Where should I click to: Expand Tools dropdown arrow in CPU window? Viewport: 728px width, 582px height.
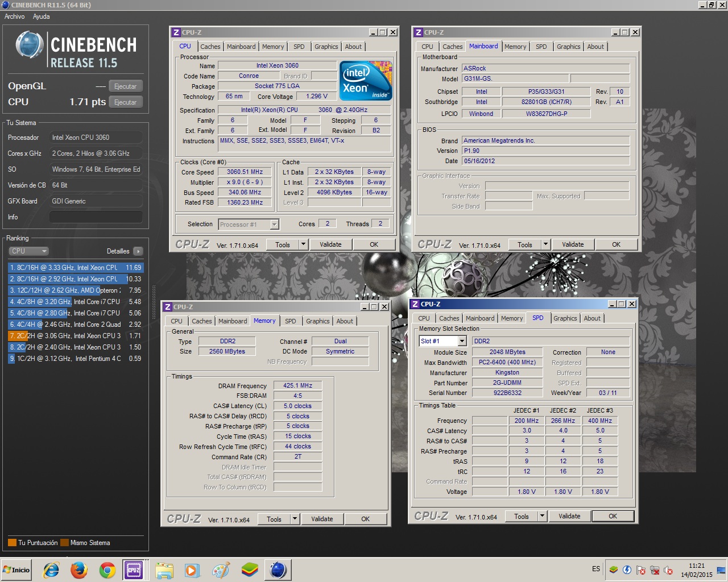coord(303,245)
